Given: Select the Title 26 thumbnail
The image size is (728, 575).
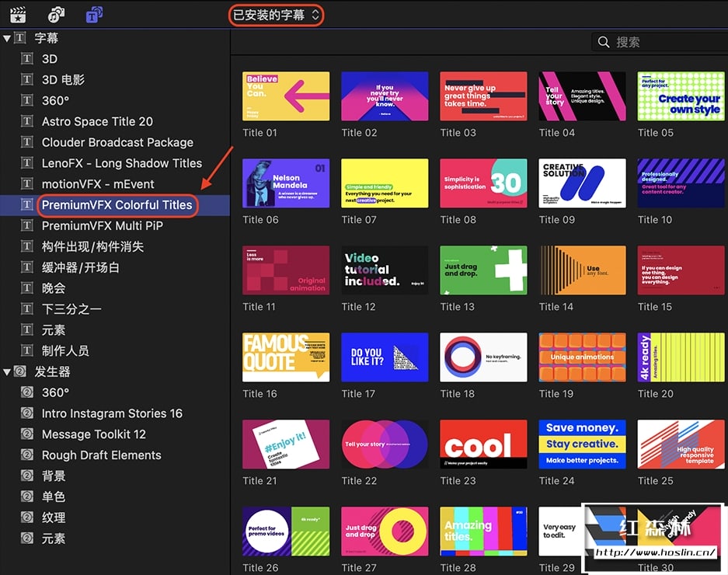Looking at the screenshot, I should point(286,531).
